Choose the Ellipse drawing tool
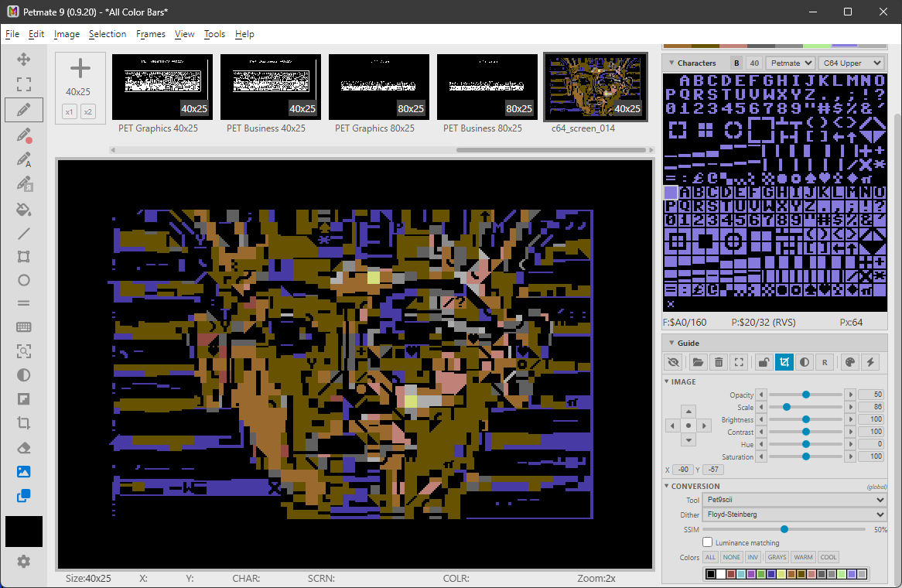 pyautogui.click(x=23, y=280)
